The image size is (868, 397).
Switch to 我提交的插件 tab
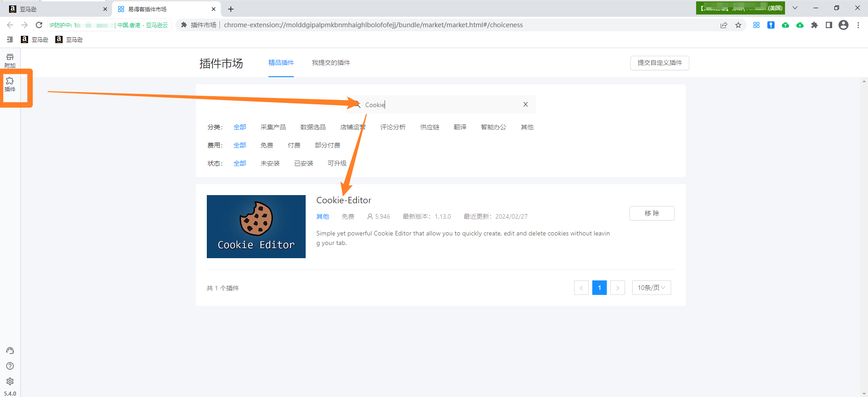[331, 63]
